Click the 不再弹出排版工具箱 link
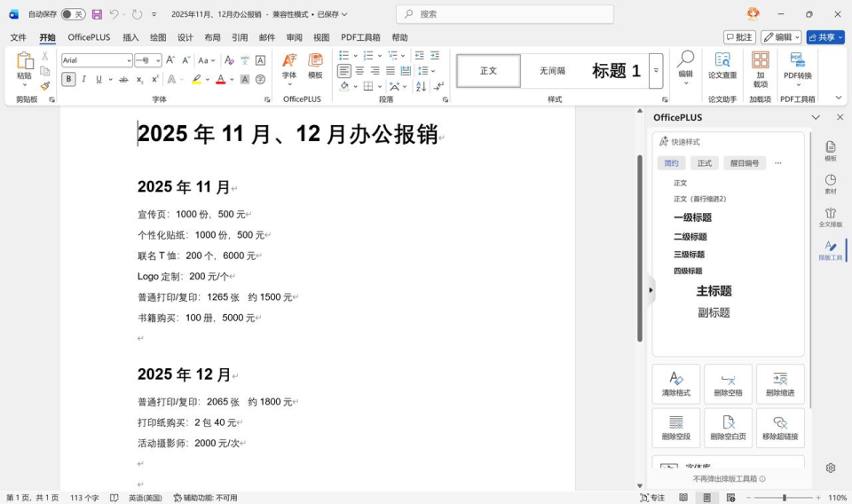This screenshot has height=504, width=852. (x=729, y=478)
